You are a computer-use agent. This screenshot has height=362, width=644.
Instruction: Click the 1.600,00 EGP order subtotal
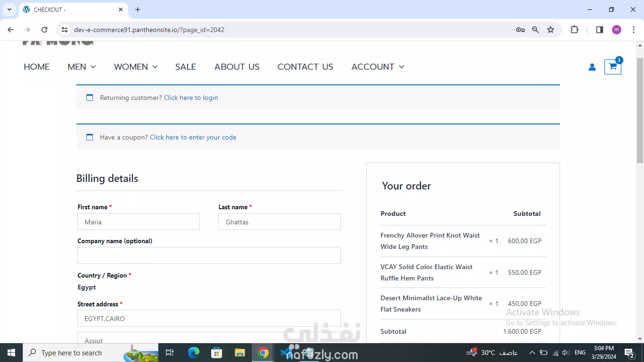[x=522, y=331]
